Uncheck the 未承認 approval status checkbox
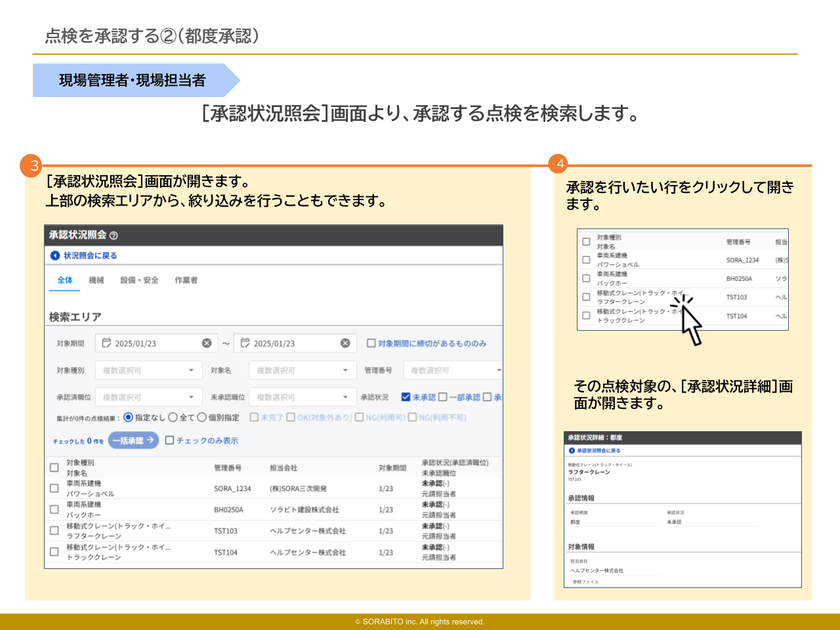Viewport: 840px width, 630px height. coord(406,396)
